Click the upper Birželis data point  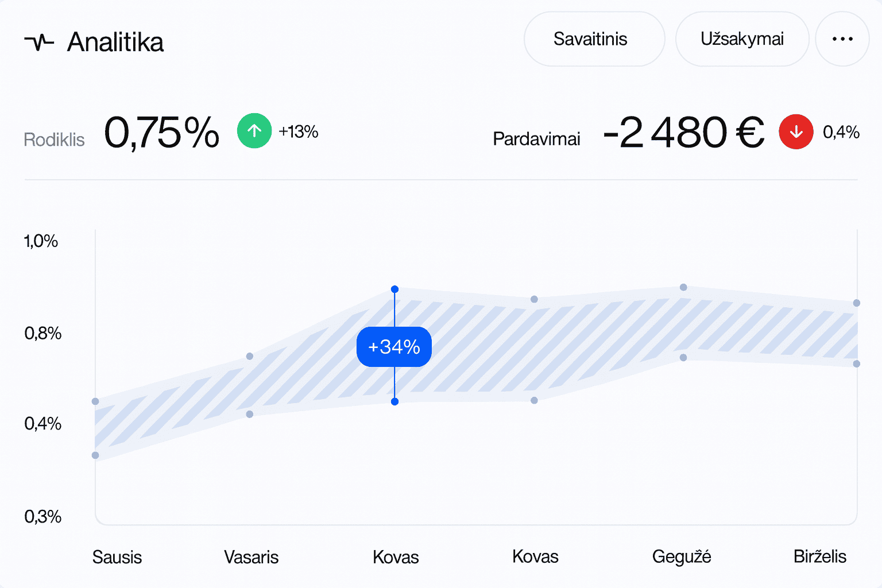tap(856, 303)
